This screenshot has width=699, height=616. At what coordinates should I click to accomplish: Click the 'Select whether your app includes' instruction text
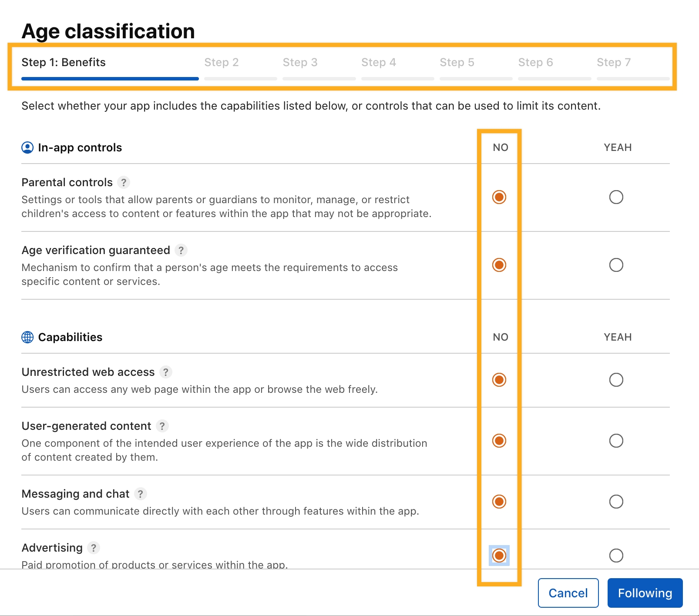(311, 106)
